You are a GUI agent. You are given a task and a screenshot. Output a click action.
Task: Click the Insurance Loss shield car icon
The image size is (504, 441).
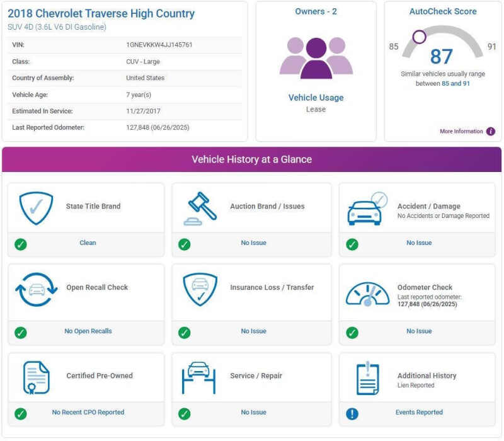200,290
